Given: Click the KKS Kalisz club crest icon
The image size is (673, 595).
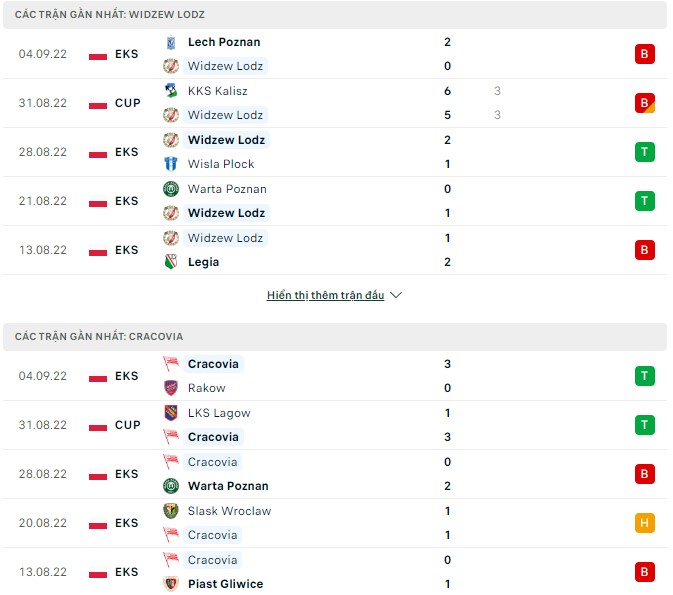Looking at the screenshot, I should pyautogui.click(x=170, y=91).
